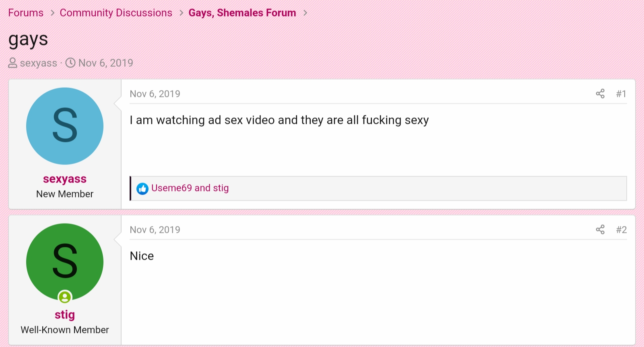The image size is (644, 347).
Task: Open Useme69 and stig likes list
Action: [190, 188]
